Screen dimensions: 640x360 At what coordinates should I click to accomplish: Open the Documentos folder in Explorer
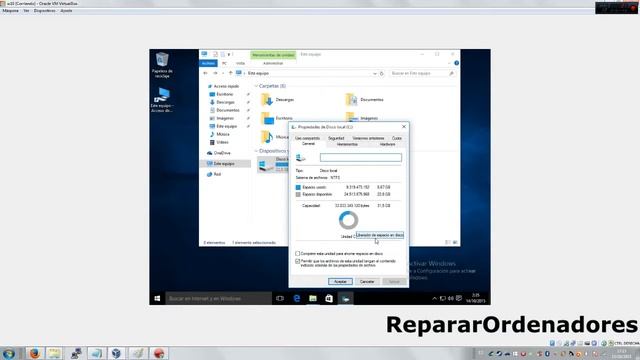364,100
